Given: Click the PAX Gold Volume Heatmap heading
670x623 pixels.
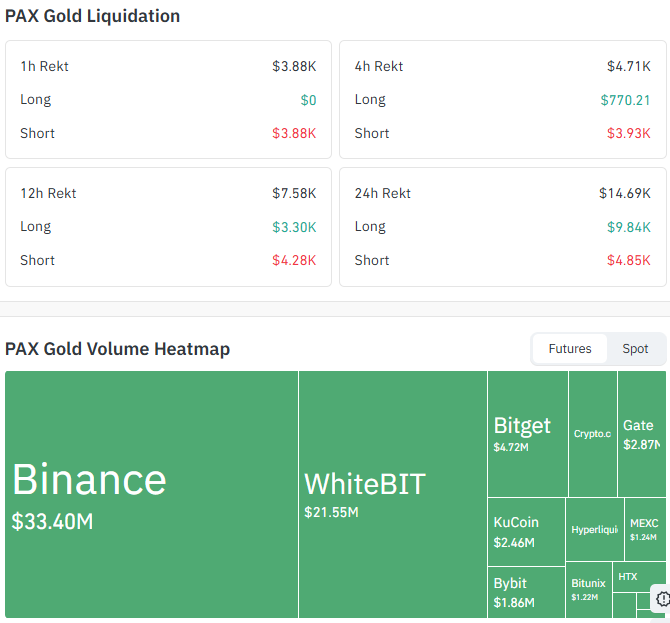Looking at the screenshot, I should tap(118, 349).
